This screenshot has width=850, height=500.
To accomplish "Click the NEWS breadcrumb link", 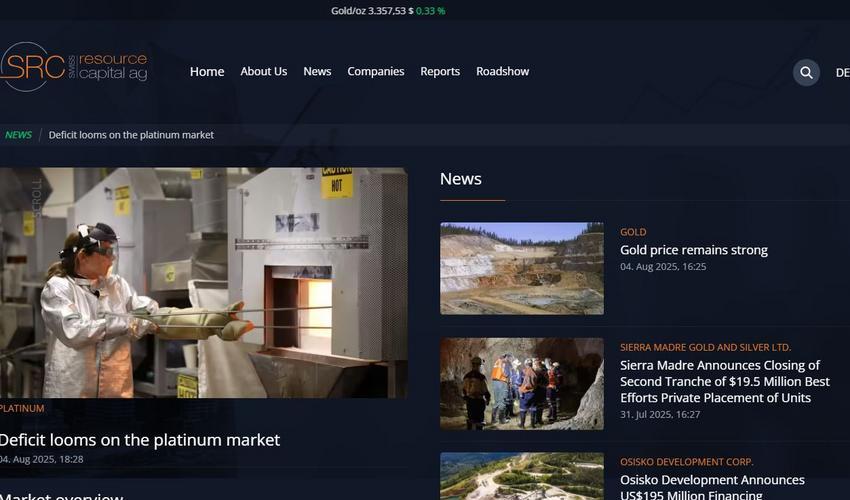I will tap(18, 135).
